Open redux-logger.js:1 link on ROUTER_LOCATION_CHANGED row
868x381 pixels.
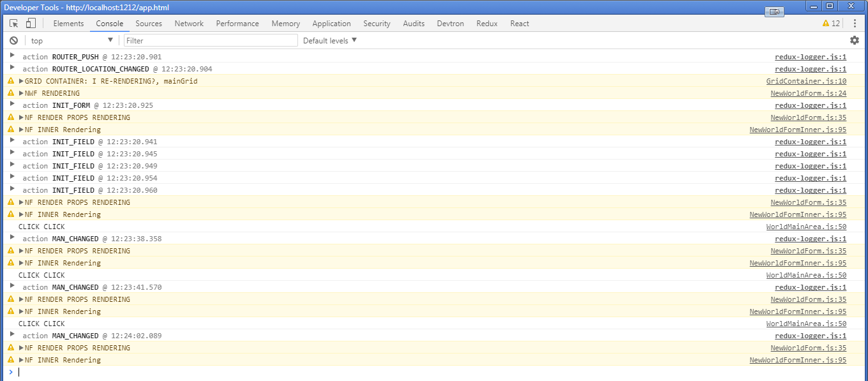[811, 69]
